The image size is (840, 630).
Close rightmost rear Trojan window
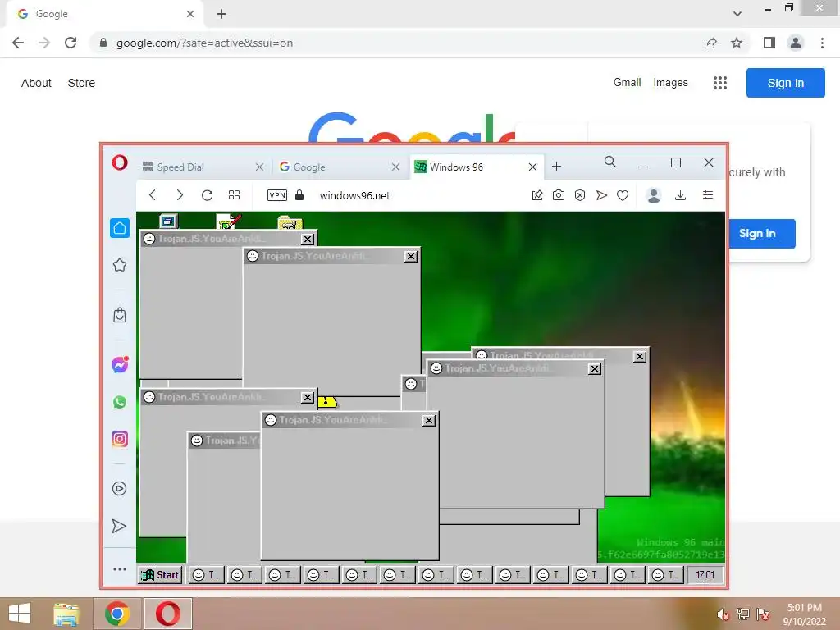tap(640, 356)
